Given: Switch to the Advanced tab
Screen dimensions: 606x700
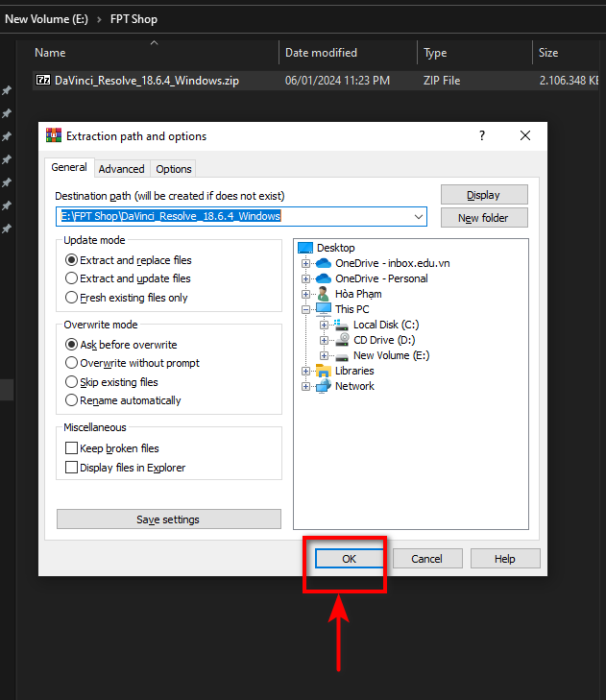Looking at the screenshot, I should [x=121, y=169].
